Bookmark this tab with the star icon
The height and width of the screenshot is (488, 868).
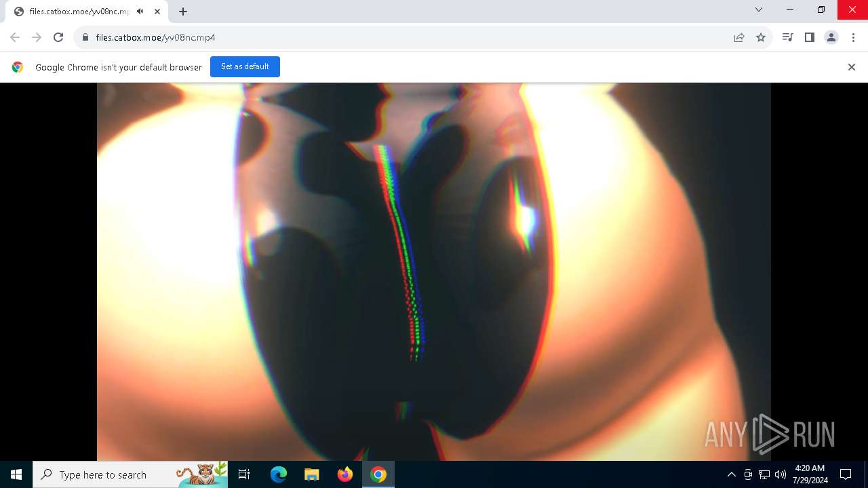tap(761, 37)
